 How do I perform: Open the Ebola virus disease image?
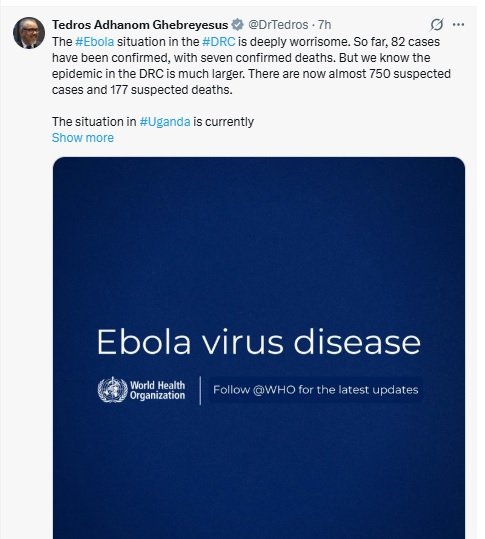click(x=259, y=348)
